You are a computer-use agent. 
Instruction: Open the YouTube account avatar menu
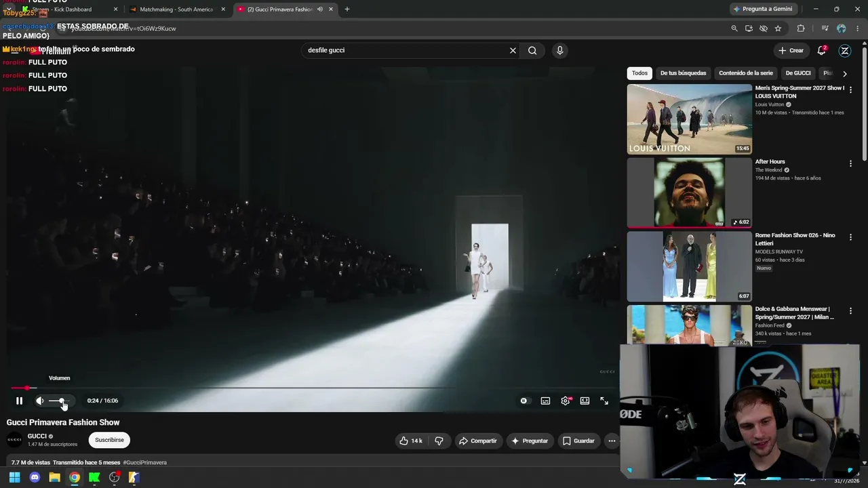845,50
